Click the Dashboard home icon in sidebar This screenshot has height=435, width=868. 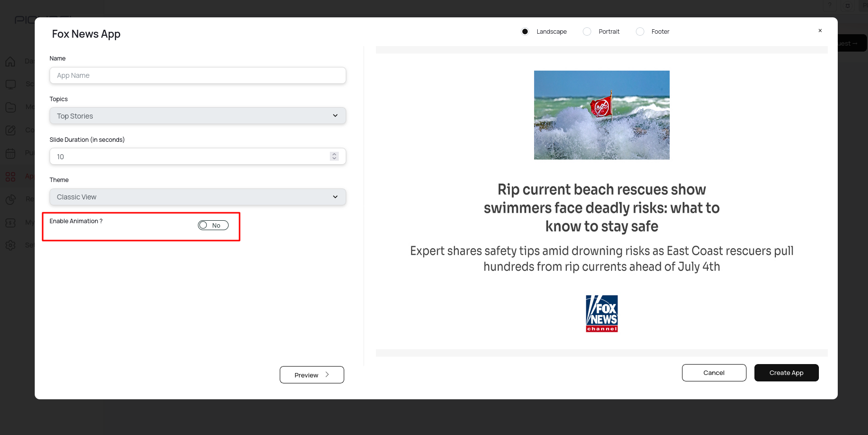pos(10,62)
